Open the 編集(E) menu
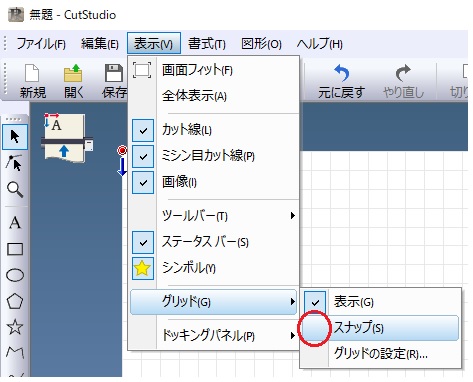This screenshot has height=382, width=473. click(x=100, y=44)
